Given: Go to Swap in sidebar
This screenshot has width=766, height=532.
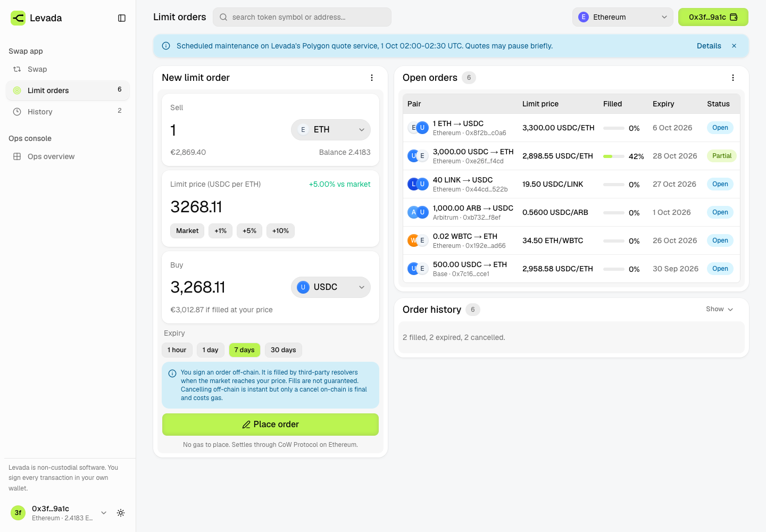Looking at the screenshot, I should coord(68,69).
